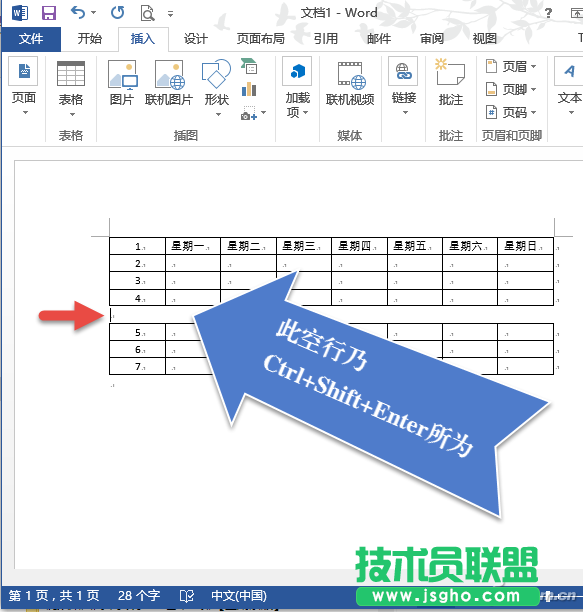This screenshot has width=583, height=612.
Task: Click the page count status 第1页,共1页
Action: pyautogui.click(x=54, y=596)
